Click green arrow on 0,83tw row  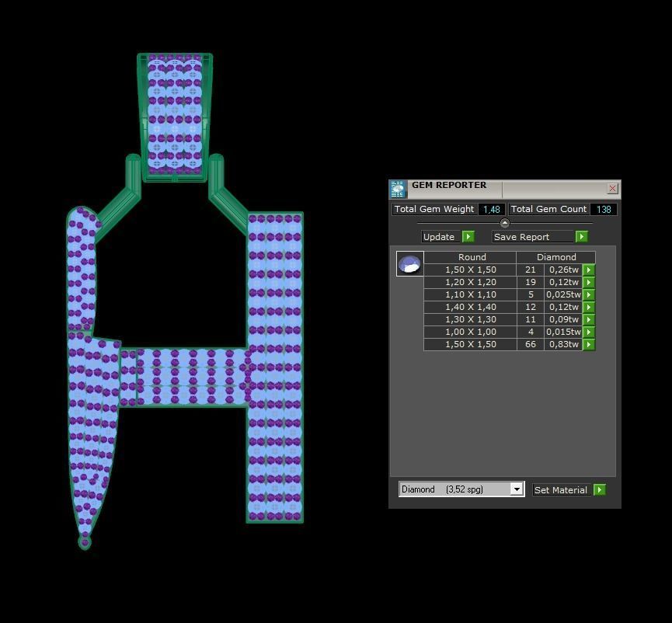click(589, 344)
